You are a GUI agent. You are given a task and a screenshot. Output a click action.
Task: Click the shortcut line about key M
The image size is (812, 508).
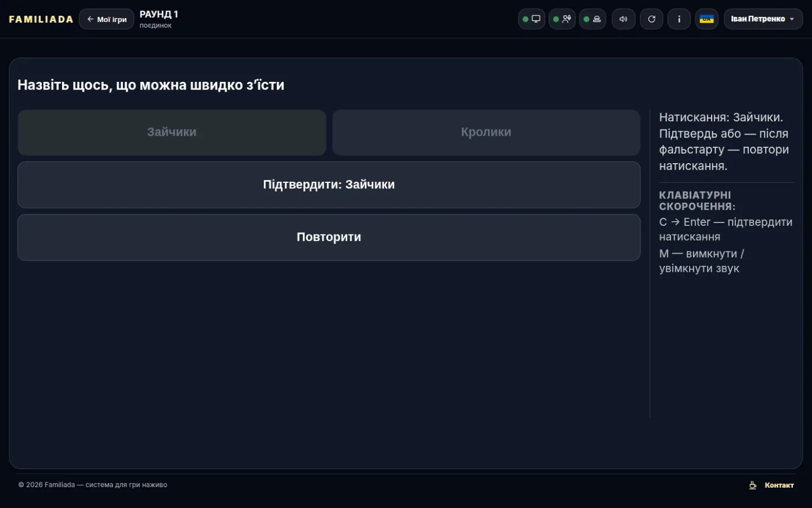pyautogui.click(x=702, y=261)
